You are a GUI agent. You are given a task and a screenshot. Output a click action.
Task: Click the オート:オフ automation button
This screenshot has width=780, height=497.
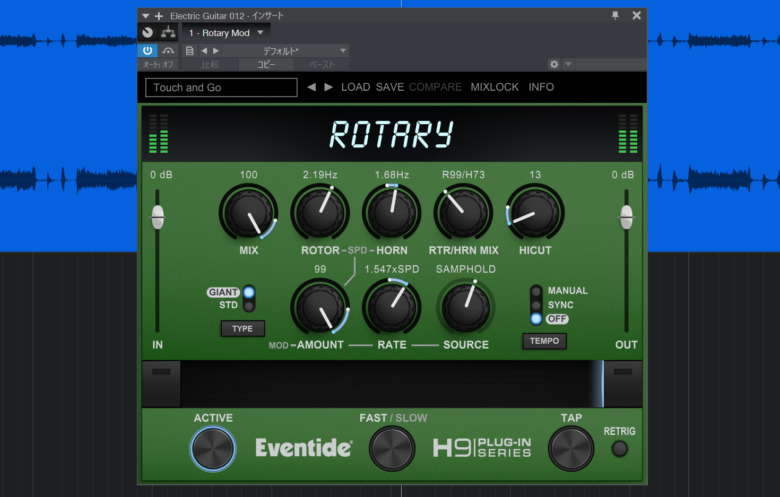tap(158, 65)
